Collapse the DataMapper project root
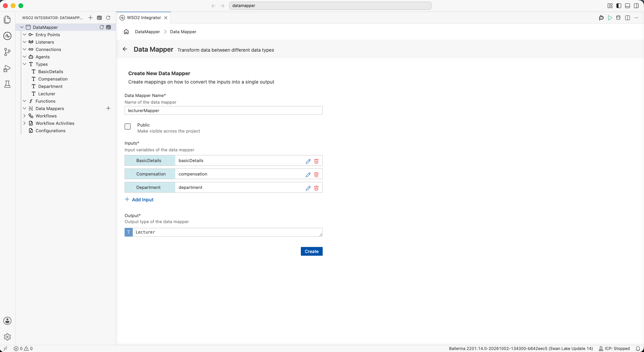This screenshot has height=352, width=644. click(x=22, y=27)
